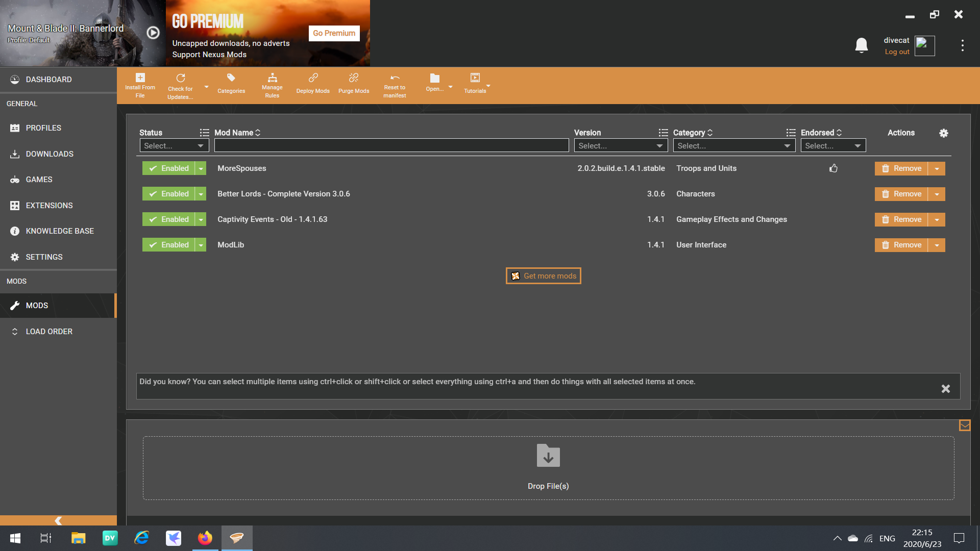
Task: Click Deploy Mods toolbar icon
Action: [313, 84]
